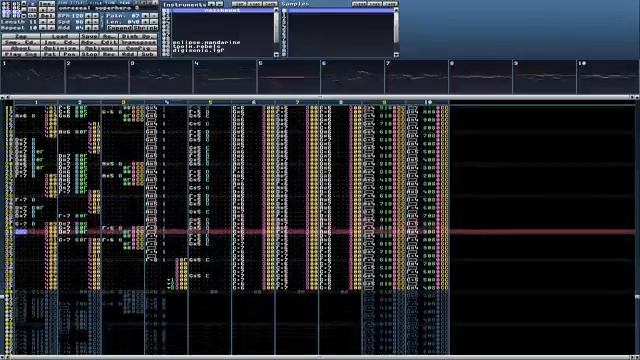Screen dimensions: 640x360
Task: Select instrument 'digisonic.lgf'
Action: (x=199, y=51)
